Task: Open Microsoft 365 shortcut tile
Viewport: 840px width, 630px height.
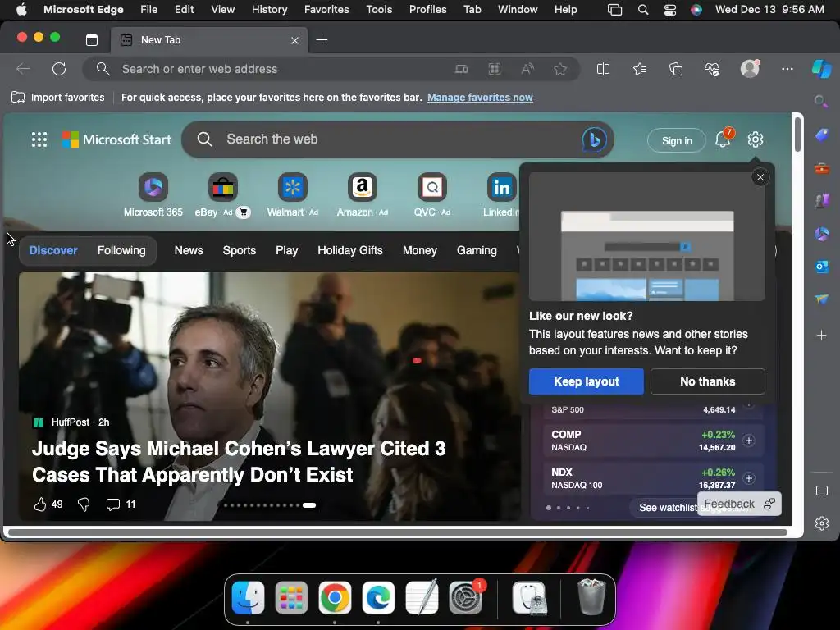Action: click(x=153, y=195)
